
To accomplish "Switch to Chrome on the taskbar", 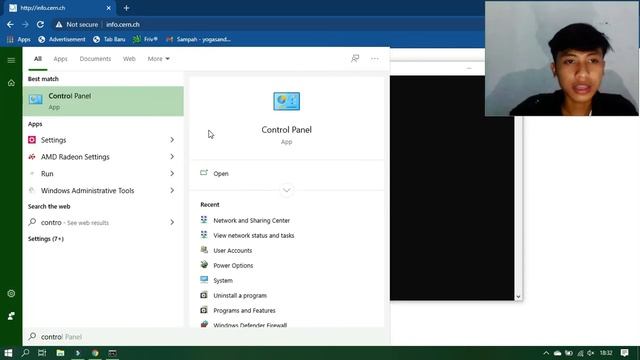I will click(95, 353).
